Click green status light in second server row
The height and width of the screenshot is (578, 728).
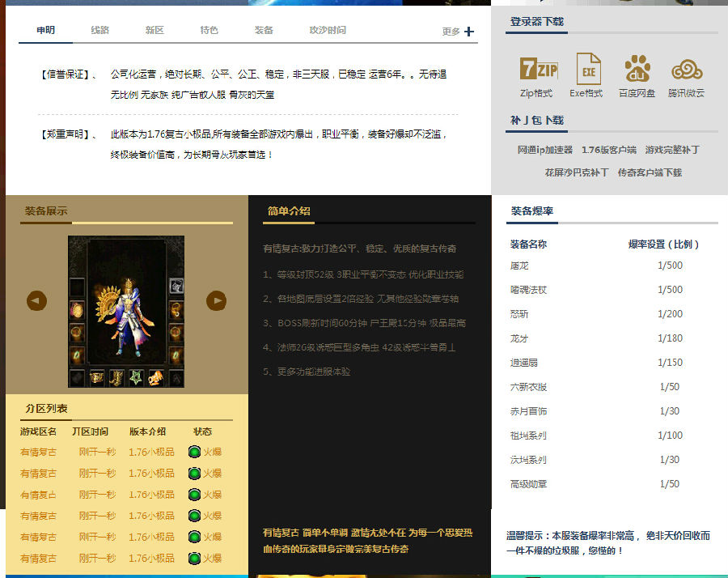pyautogui.click(x=194, y=473)
